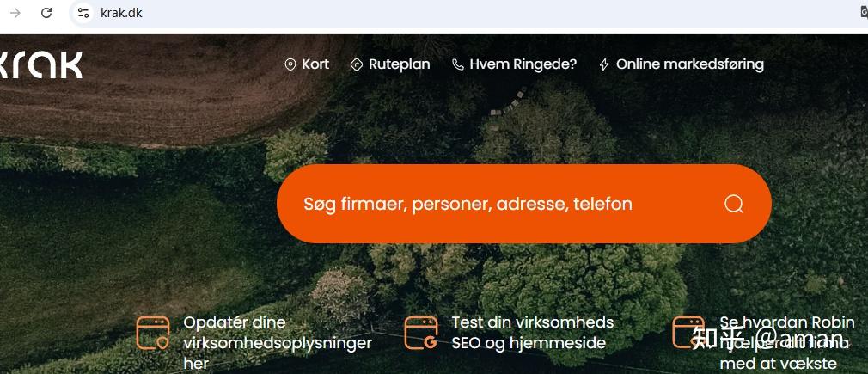
Task: Click the lightning icon beside Online markedsføring
Action: [x=604, y=64]
